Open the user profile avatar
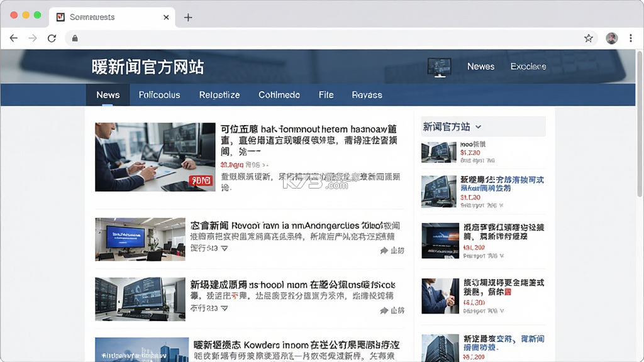The height and width of the screenshot is (362, 644). click(x=611, y=38)
